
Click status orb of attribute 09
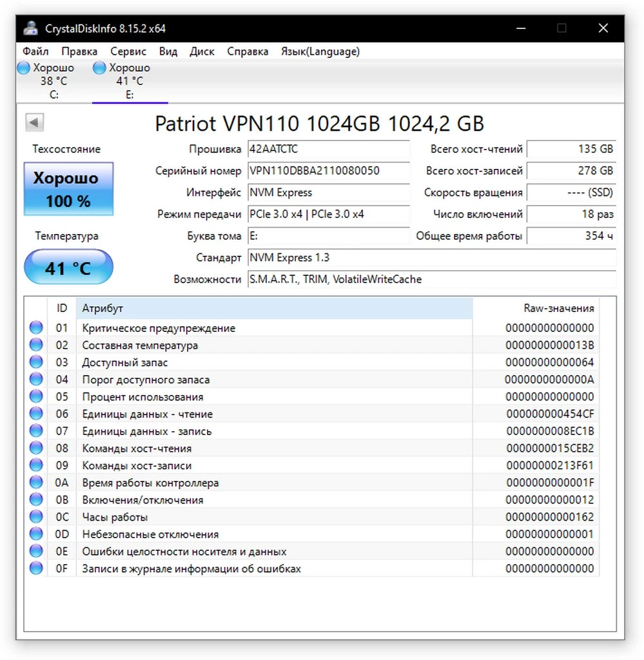coord(36,465)
